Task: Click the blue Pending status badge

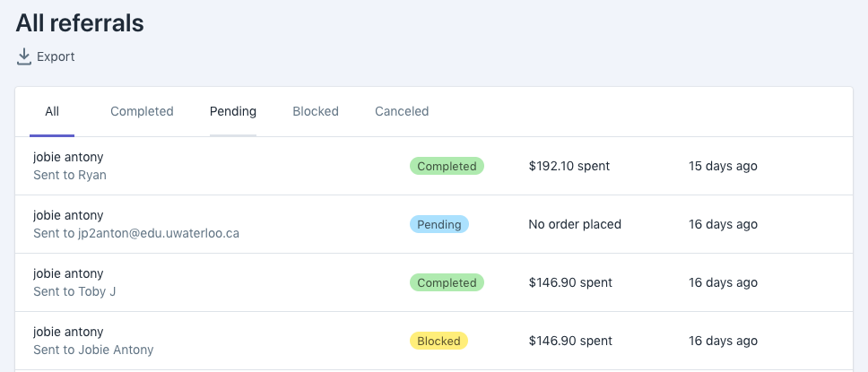Action: point(439,224)
